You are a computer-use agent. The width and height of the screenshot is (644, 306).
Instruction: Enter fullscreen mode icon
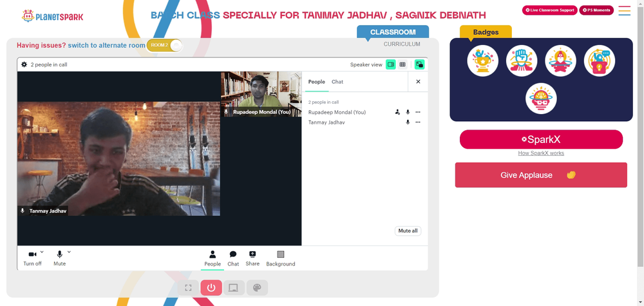tap(188, 287)
